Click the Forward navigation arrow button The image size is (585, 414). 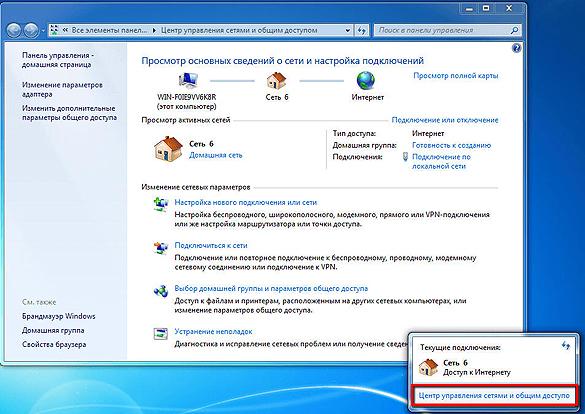click(31, 30)
